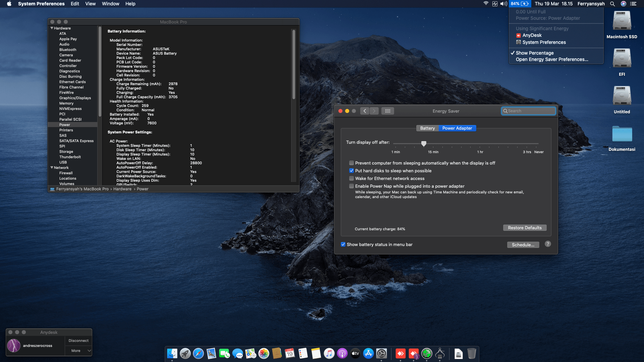Open Siri from the menu bar
This screenshot has width=644, height=362.
pos(624,4)
